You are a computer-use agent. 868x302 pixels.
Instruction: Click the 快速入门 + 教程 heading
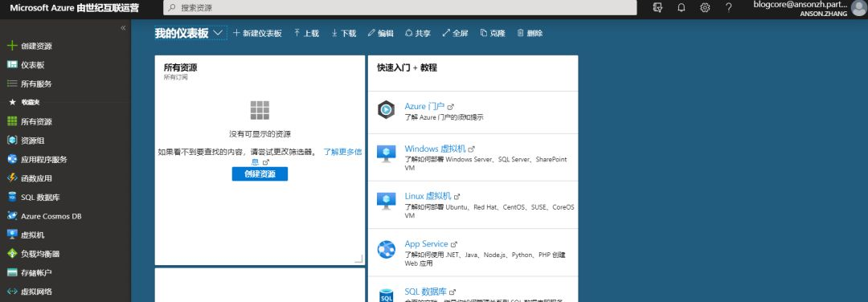(x=407, y=67)
